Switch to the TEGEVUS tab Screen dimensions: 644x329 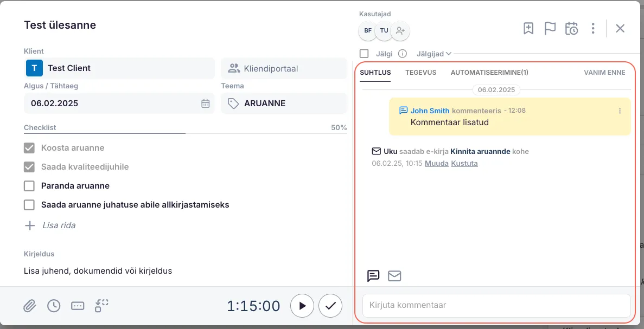click(420, 72)
